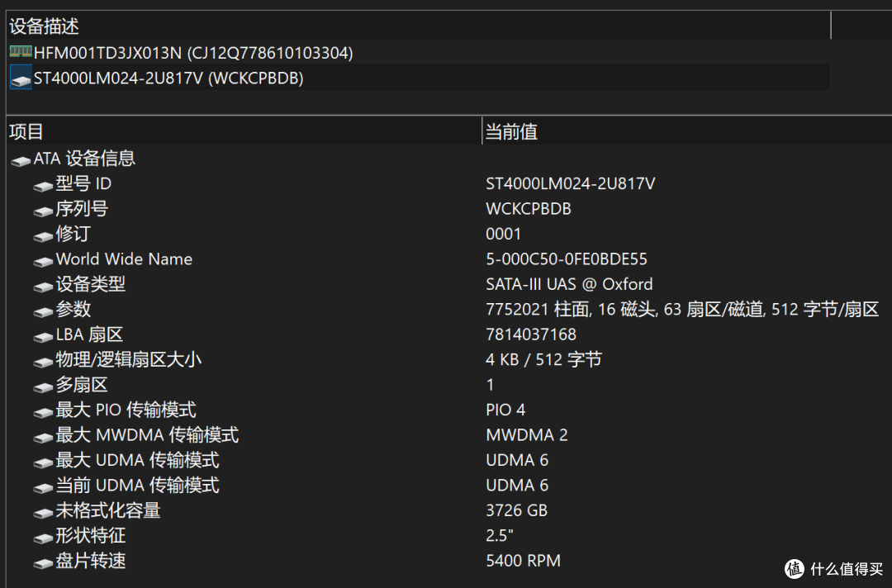Select the 最大 MWDMA 传输模式 row label
The width and height of the screenshot is (892, 588).
[x=147, y=435]
